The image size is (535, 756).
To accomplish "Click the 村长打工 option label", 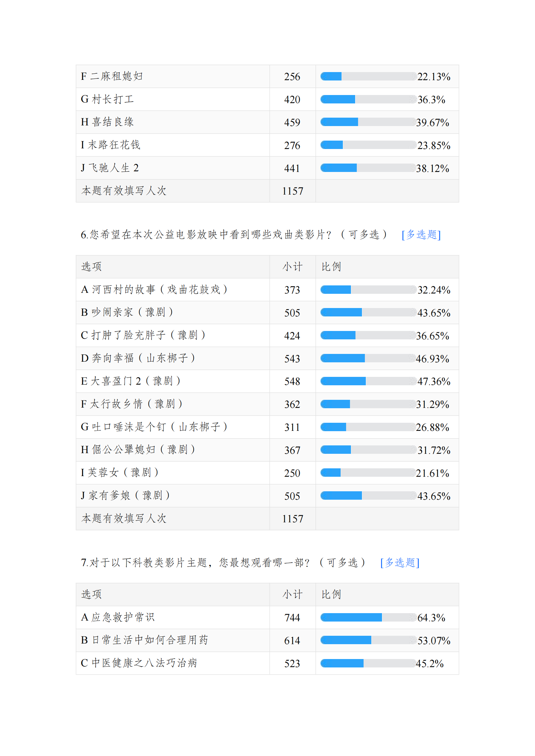I will (107, 100).
